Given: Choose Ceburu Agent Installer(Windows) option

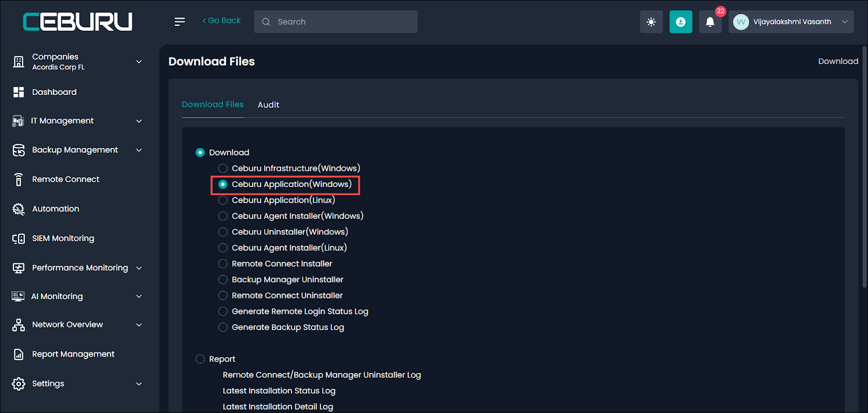Looking at the screenshot, I should 223,216.
